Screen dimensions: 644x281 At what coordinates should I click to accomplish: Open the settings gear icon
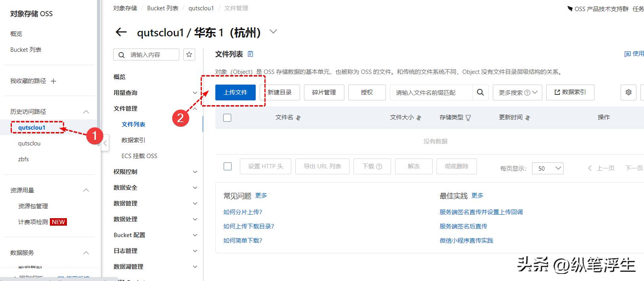629,92
